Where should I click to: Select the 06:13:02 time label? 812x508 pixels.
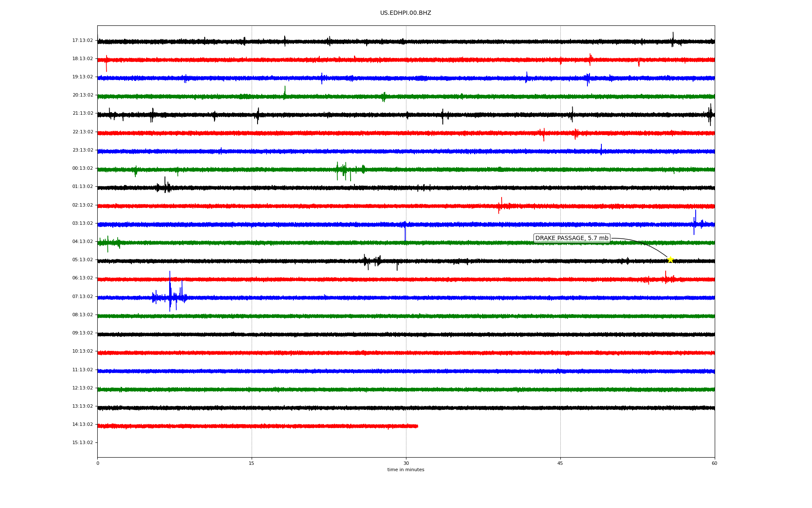coord(82,278)
